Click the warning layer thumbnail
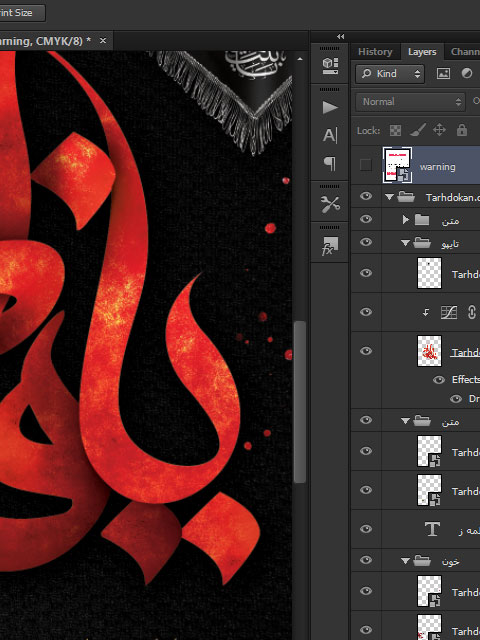The height and width of the screenshot is (640, 480). (397, 165)
